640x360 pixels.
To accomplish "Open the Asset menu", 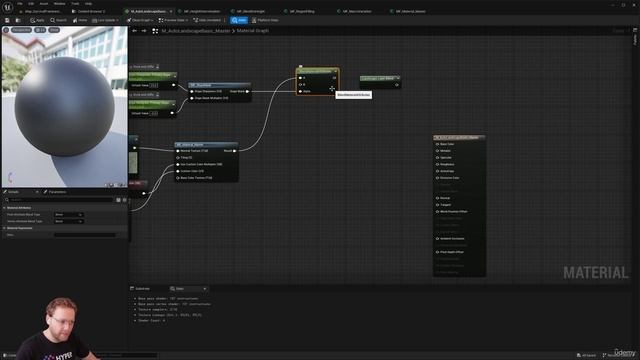I will tap(44, 4).
